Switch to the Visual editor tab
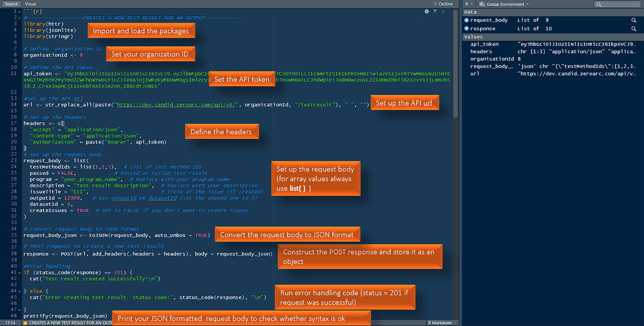Viewport: 644px width, 326px height. click(30, 4)
